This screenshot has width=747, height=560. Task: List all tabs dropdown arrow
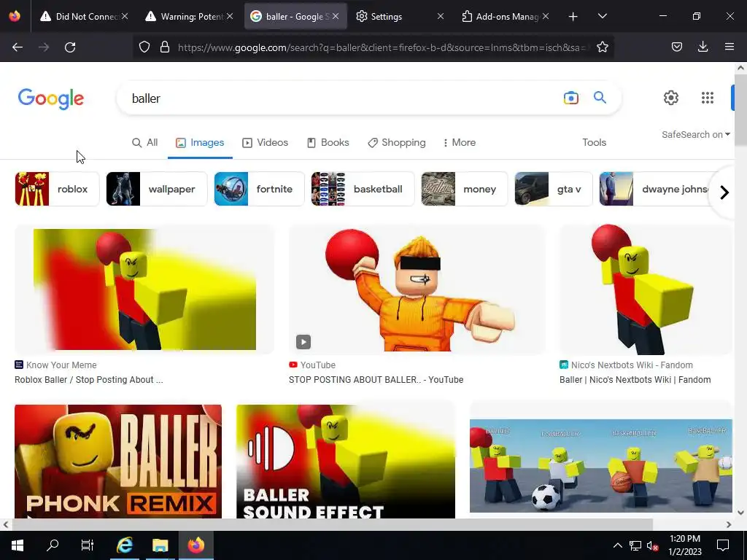(602, 16)
